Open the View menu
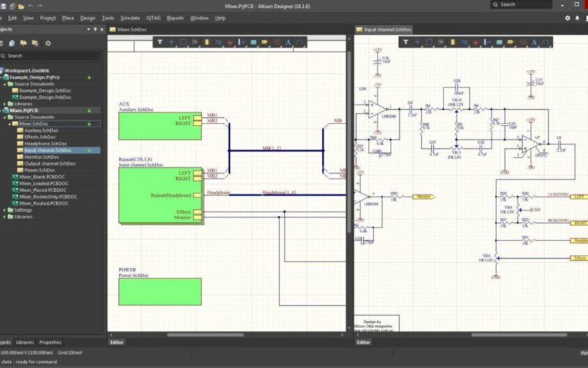Image resolution: width=588 pixels, height=368 pixels. [28, 18]
